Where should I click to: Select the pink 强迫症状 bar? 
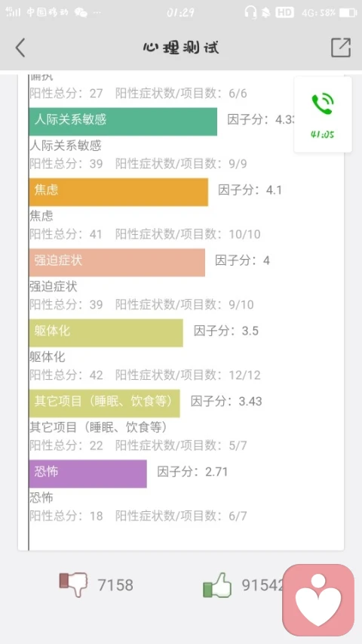point(117,263)
